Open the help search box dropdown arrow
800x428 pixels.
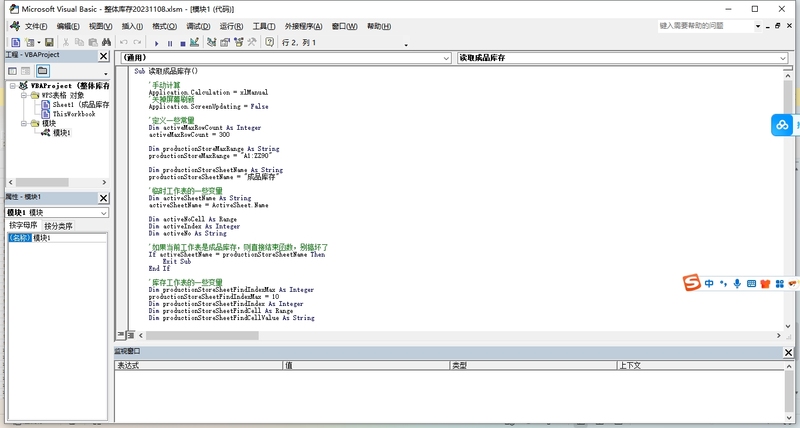click(x=758, y=26)
